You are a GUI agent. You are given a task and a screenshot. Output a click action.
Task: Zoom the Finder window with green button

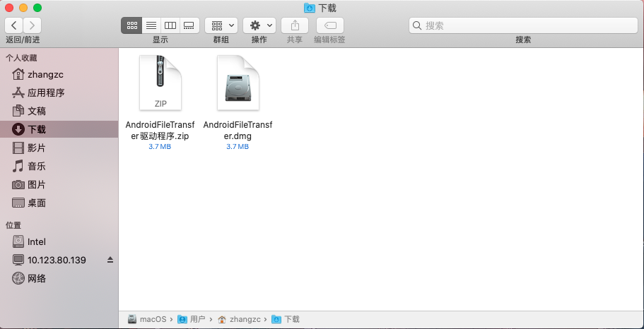pos(37,8)
